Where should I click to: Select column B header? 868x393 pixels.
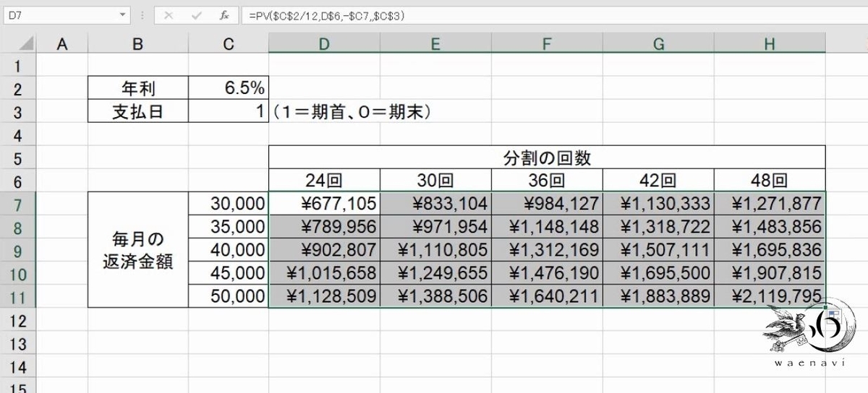pyautogui.click(x=137, y=44)
